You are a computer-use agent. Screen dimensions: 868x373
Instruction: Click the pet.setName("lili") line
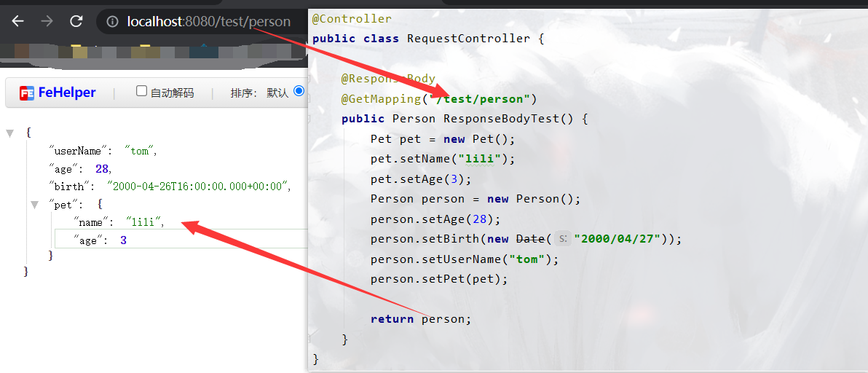tap(443, 160)
